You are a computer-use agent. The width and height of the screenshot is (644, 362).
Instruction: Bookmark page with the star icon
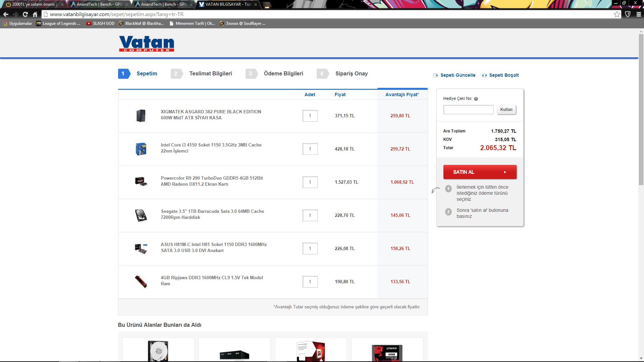coord(617,14)
